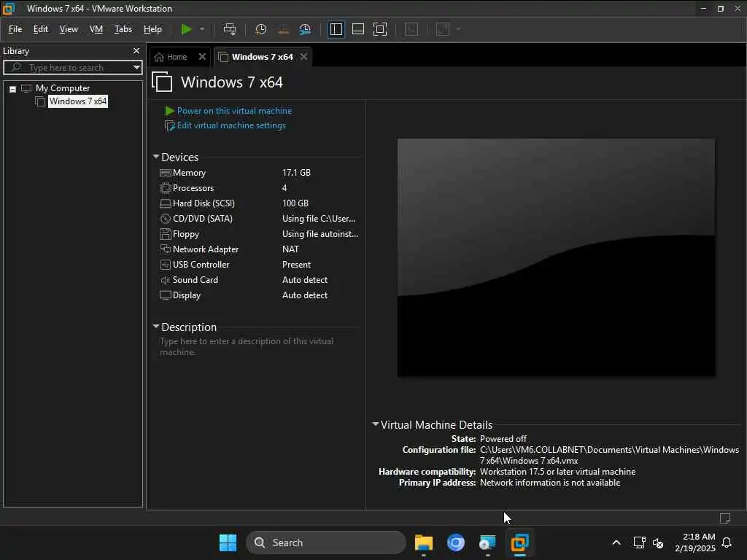
Task: Click the green Power On toolbar button
Action: tap(186, 29)
